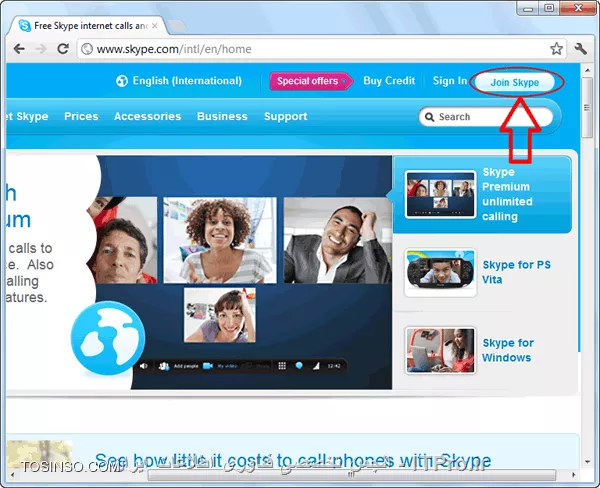Close the Free Skype internet calls tab
600x488 pixels.
(x=155, y=26)
